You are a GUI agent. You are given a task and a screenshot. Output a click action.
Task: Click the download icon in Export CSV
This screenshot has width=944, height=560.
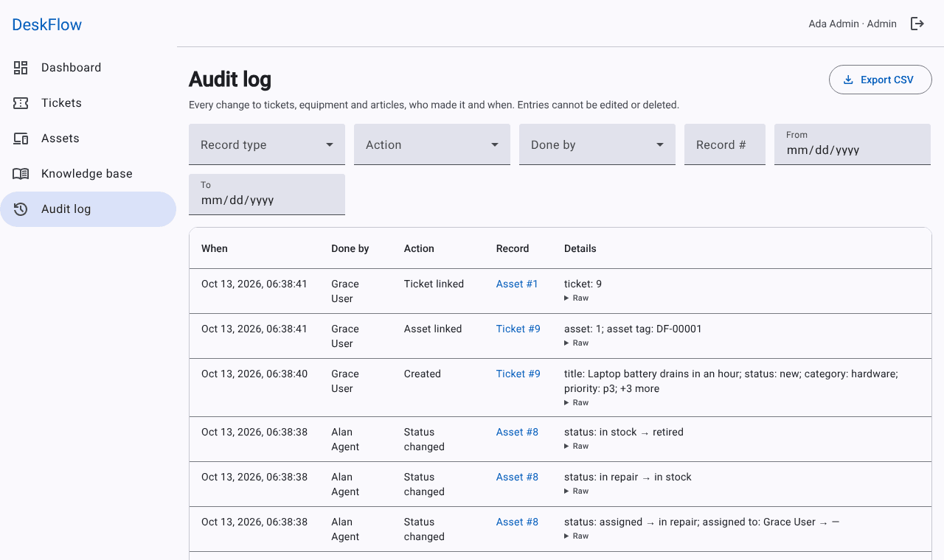(x=848, y=80)
